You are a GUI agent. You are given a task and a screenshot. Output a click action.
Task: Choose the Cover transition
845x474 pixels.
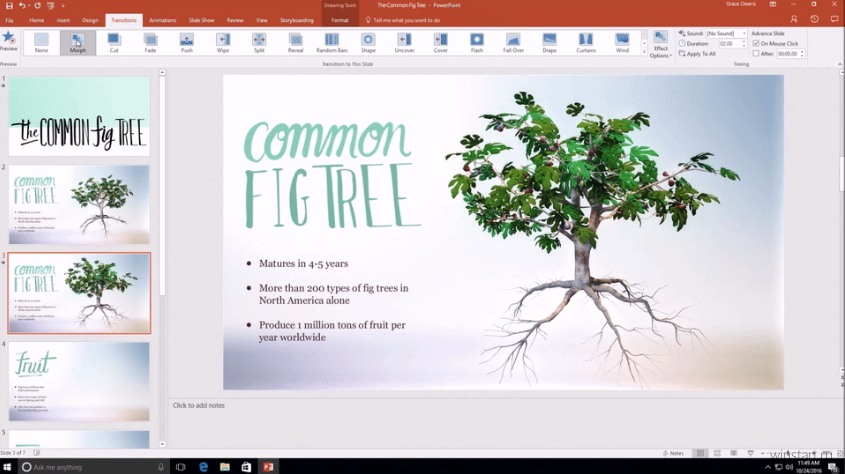click(440, 43)
